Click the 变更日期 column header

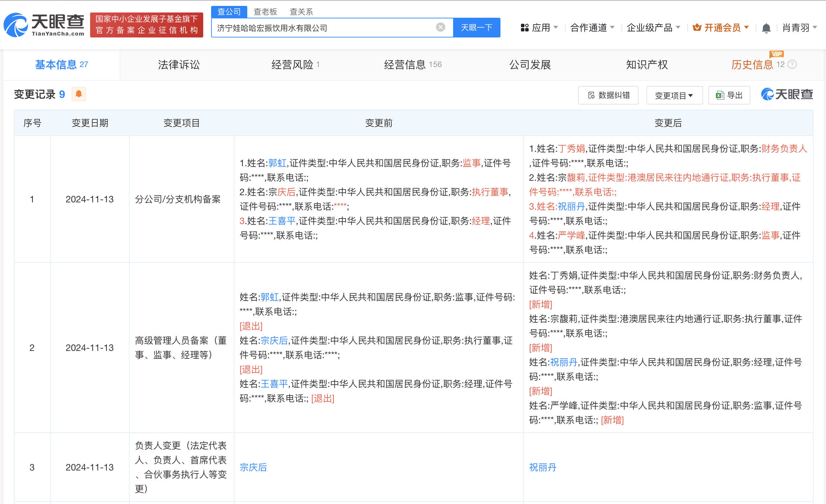tap(90, 123)
